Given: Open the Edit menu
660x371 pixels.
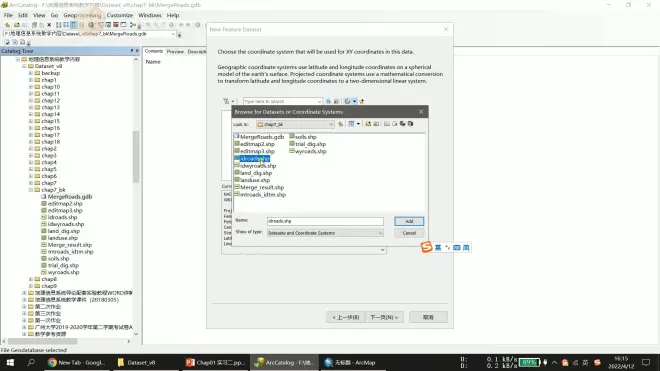Looking at the screenshot, I should point(23,15).
